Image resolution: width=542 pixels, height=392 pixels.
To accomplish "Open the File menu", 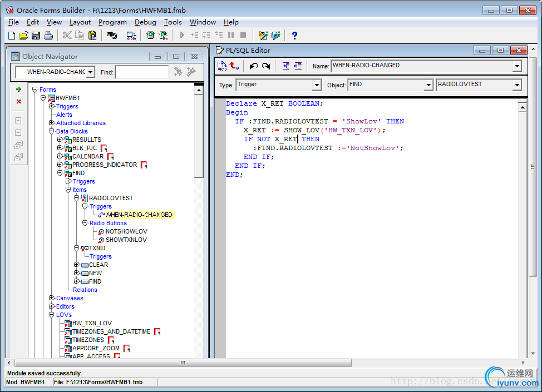I will [x=13, y=22].
